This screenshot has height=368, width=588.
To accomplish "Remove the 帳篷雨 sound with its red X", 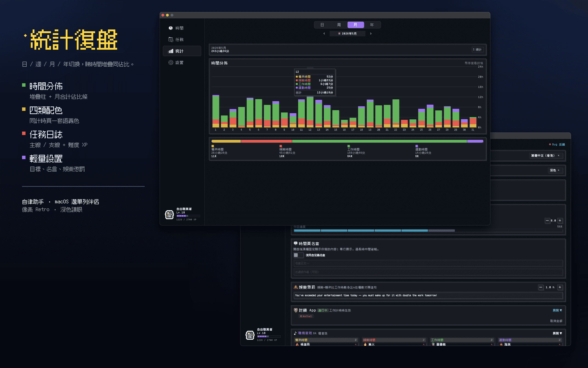I will click(356, 344).
